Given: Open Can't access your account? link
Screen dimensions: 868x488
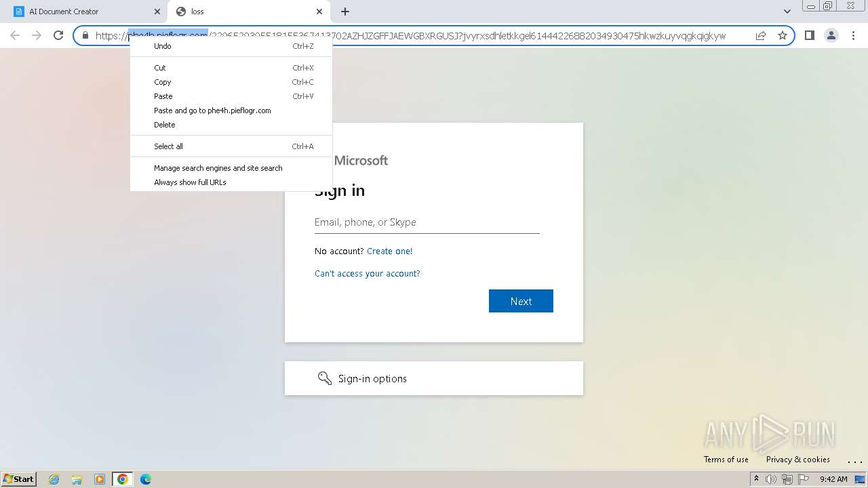Looking at the screenshot, I should [x=368, y=274].
